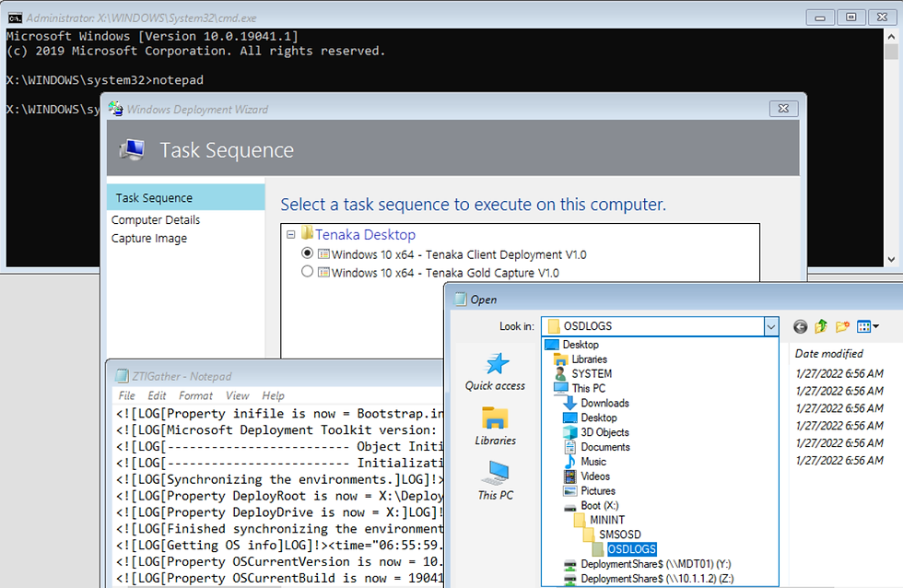Image resolution: width=903 pixels, height=588 pixels.
Task: Open the Format menu in Notepad
Action: (195, 395)
